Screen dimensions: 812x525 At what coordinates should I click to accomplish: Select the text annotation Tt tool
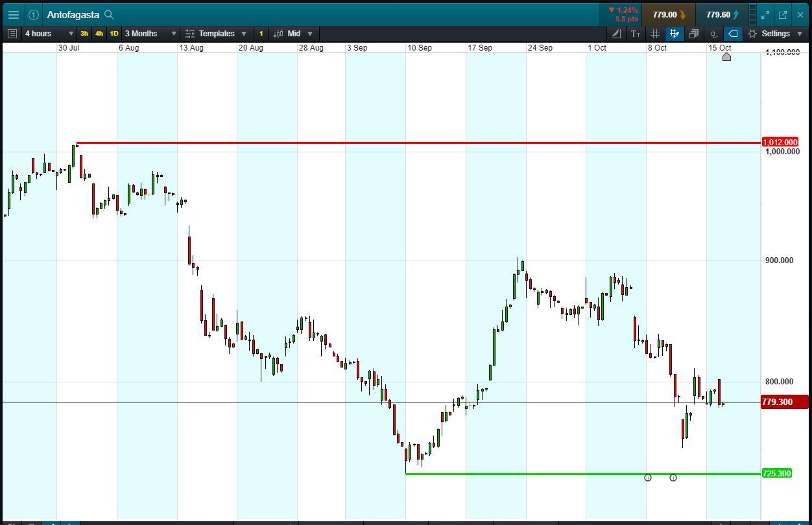(x=636, y=34)
